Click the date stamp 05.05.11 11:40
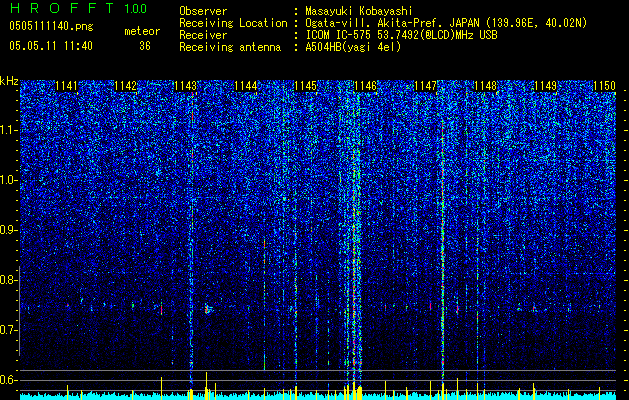629x400 pixels. 51,46
